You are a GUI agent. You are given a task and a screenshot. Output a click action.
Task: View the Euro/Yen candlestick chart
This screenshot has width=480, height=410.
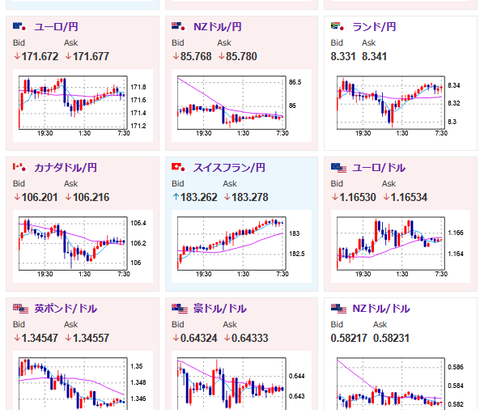[x=83, y=106]
